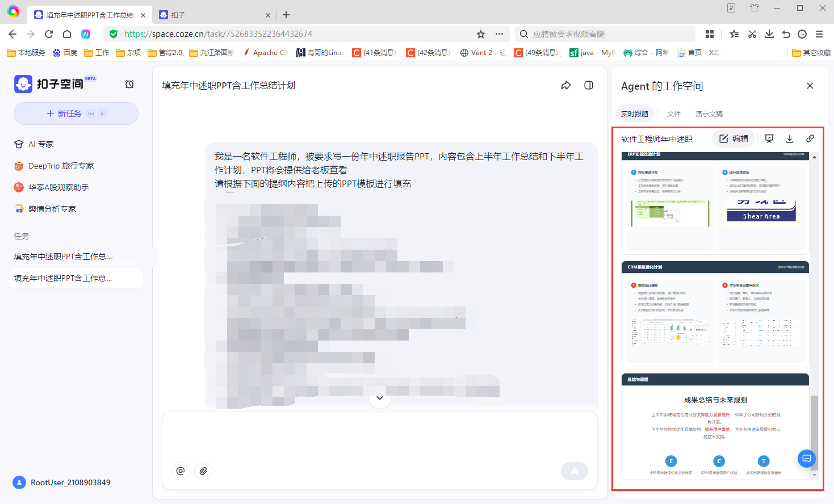The height and width of the screenshot is (504, 834).
Task: Click the search box 应聘被要求视频看腿
Action: (x=605, y=34)
